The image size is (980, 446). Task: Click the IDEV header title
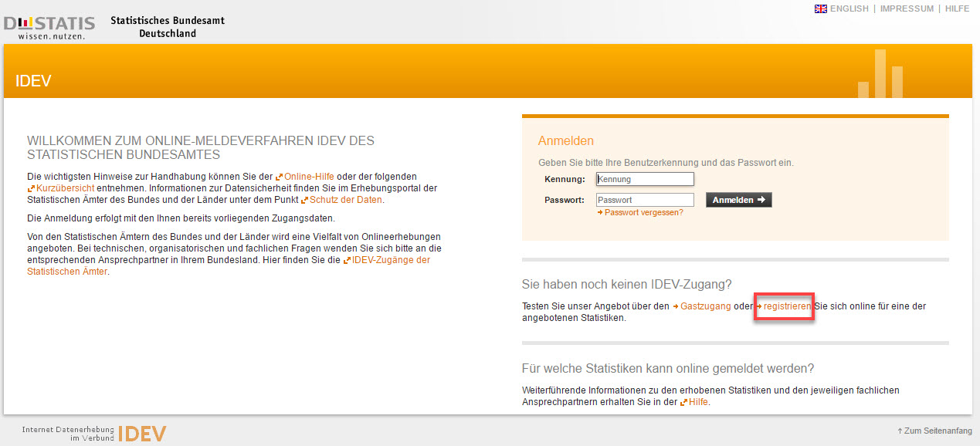coord(33,81)
